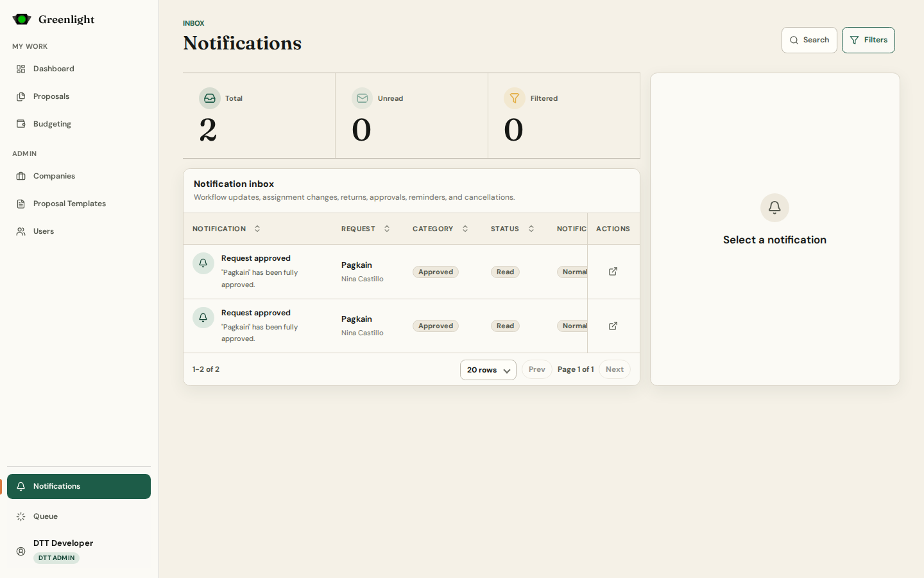
Task: Click the Read status badge in first row
Action: tap(505, 272)
